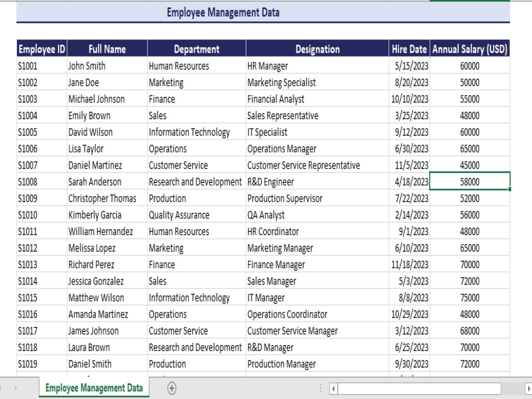This screenshot has width=532, height=399.
Task: Select the HR Manager designation cell
Action: [x=317, y=66]
